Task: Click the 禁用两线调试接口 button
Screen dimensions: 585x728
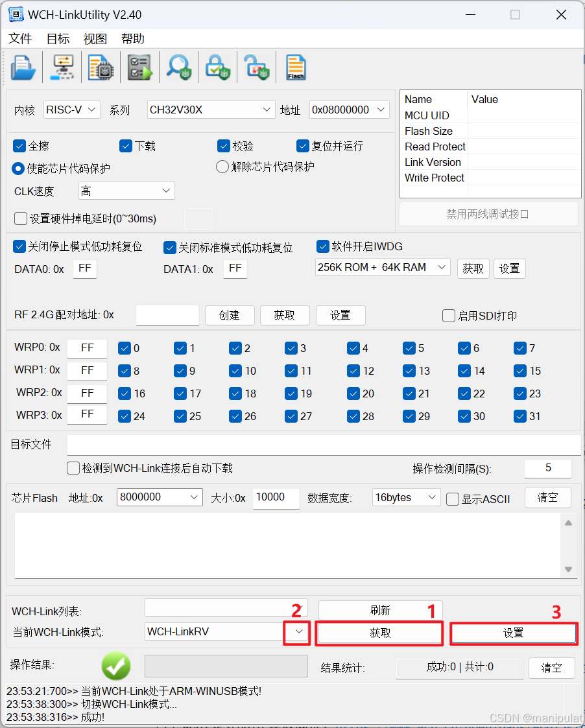Action: (x=488, y=214)
